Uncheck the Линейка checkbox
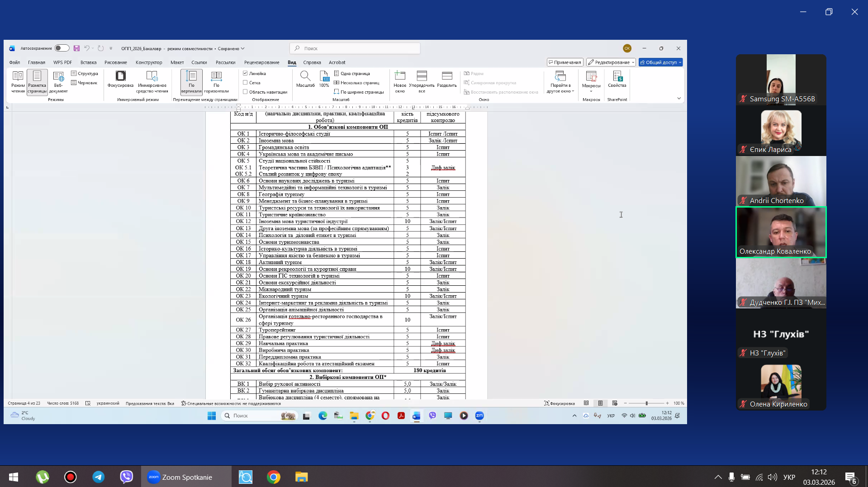The height and width of the screenshot is (487, 868). (x=245, y=73)
